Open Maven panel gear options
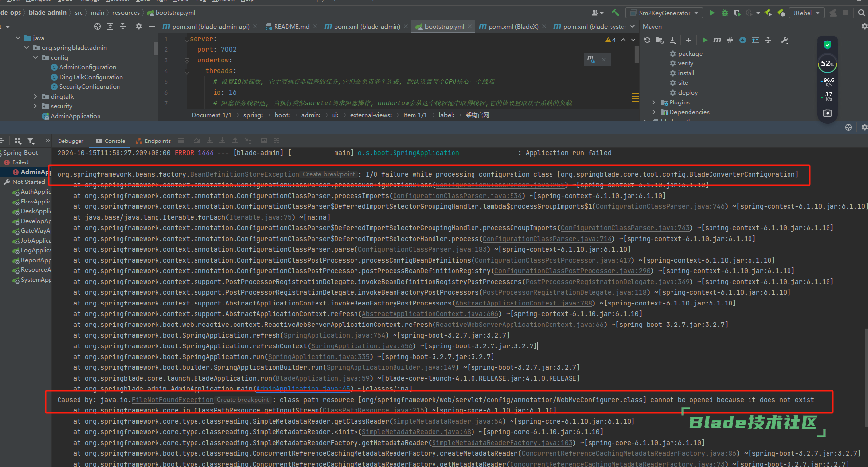This screenshot has width=868, height=467. [864, 26]
